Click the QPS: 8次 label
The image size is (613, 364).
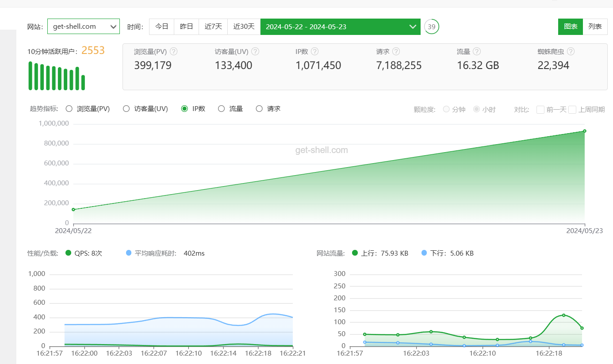pos(88,253)
